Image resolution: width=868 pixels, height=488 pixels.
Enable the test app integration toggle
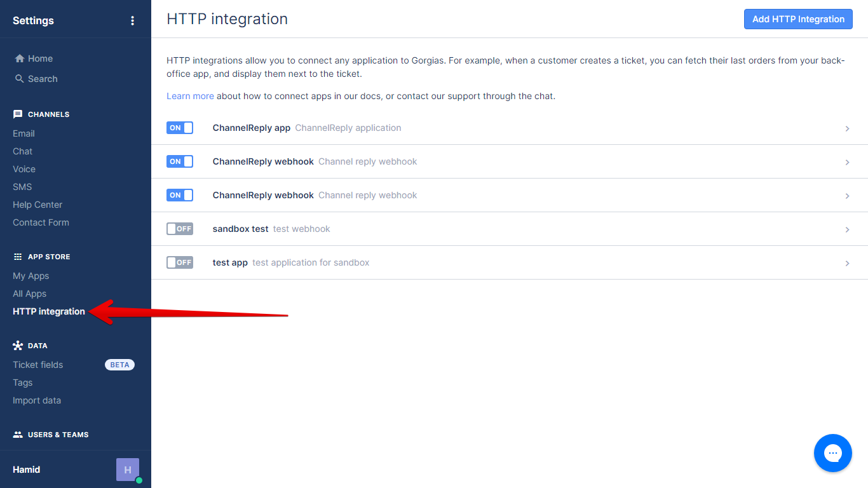[x=180, y=262]
